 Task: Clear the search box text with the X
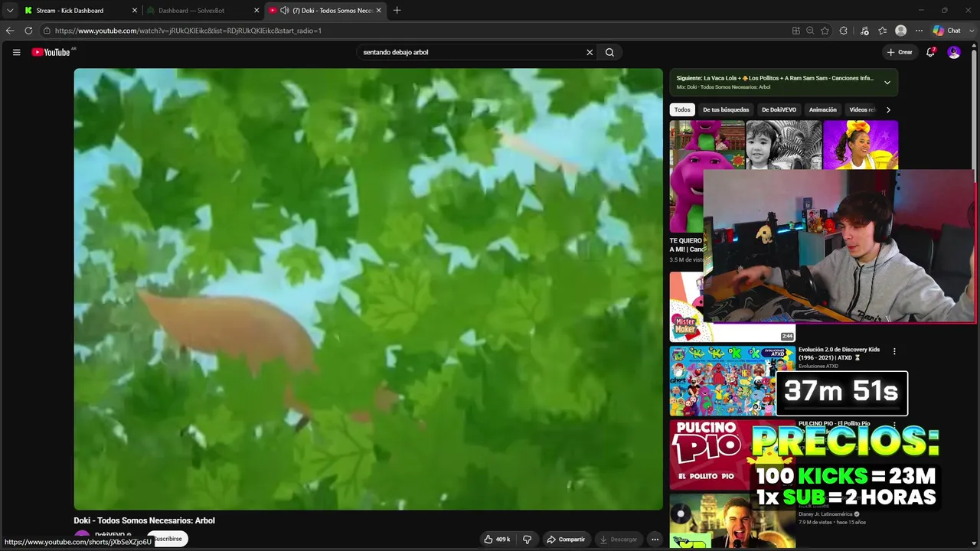pyautogui.click(x=590, y=52)
